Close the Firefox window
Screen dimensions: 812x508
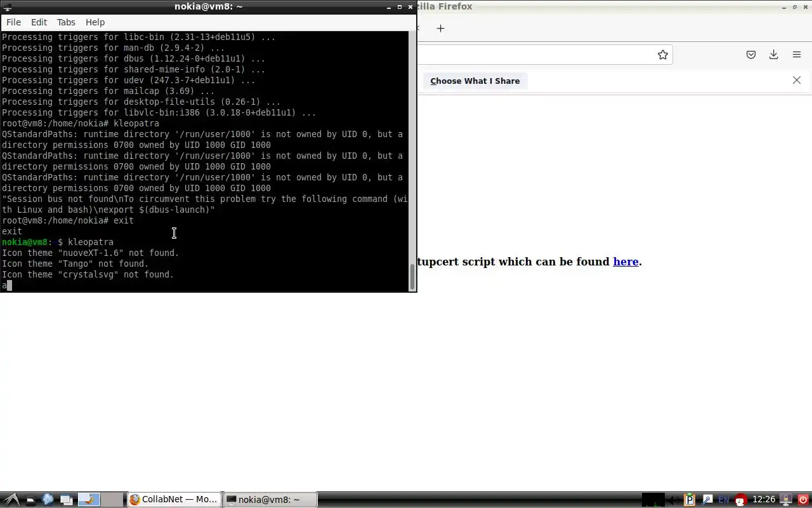tap(806, 7)
